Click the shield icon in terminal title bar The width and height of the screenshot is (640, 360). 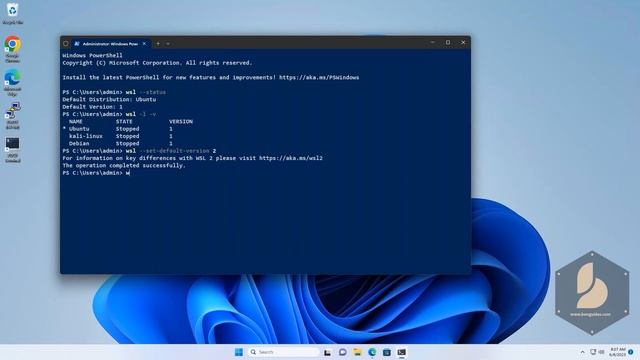[66, 43]
